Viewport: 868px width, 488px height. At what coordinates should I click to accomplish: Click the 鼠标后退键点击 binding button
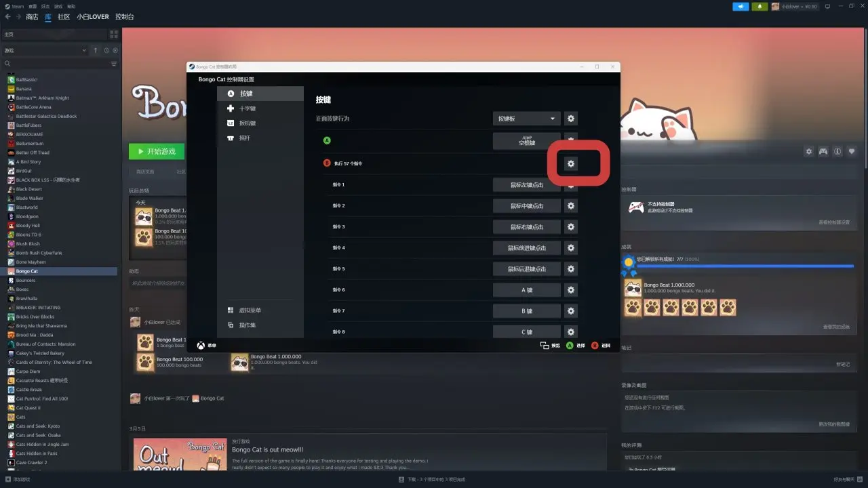coord(526,269)
